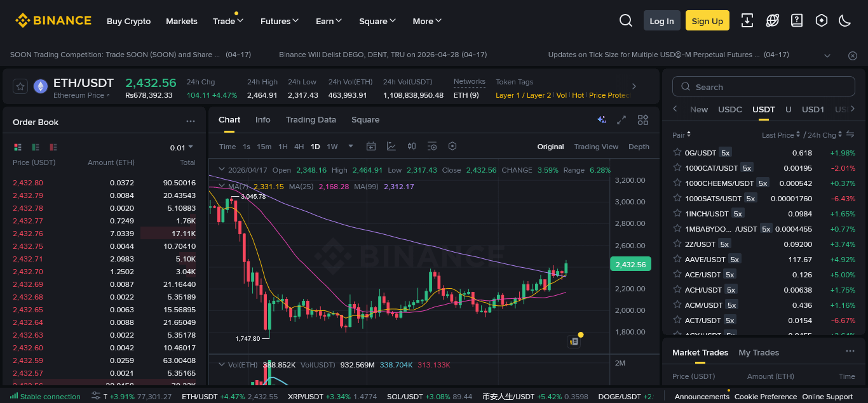Open the technical indicators line-chart icon
868x403 pixels.
pos(391,146)
